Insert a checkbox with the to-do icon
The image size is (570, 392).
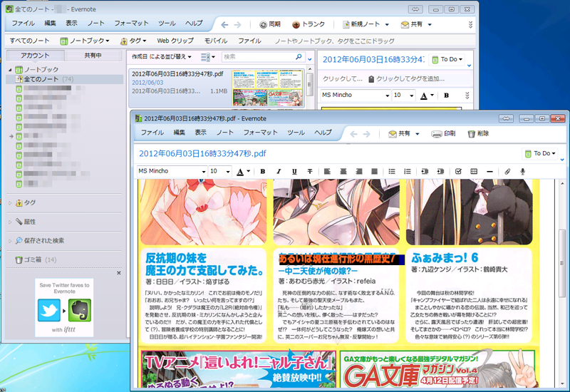coord(458,172)
